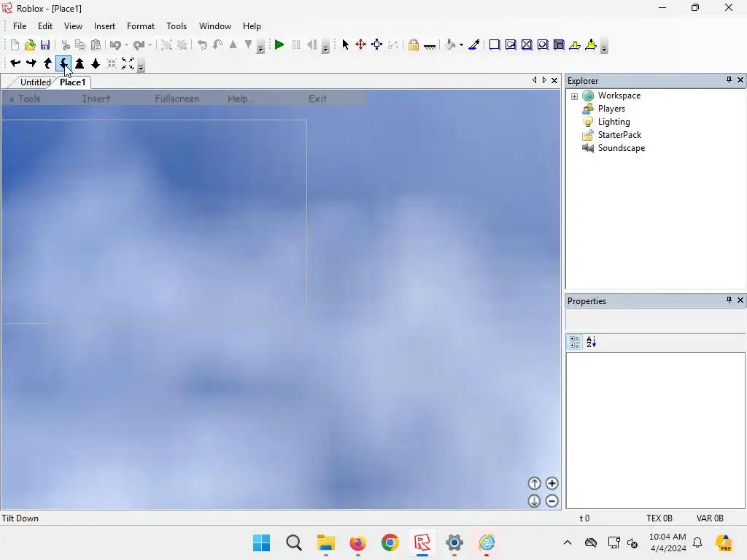Select the Inlet surface tool
The width and height of the screenshot is (747, 560).
pyautogui.click(x=559, y=44)
